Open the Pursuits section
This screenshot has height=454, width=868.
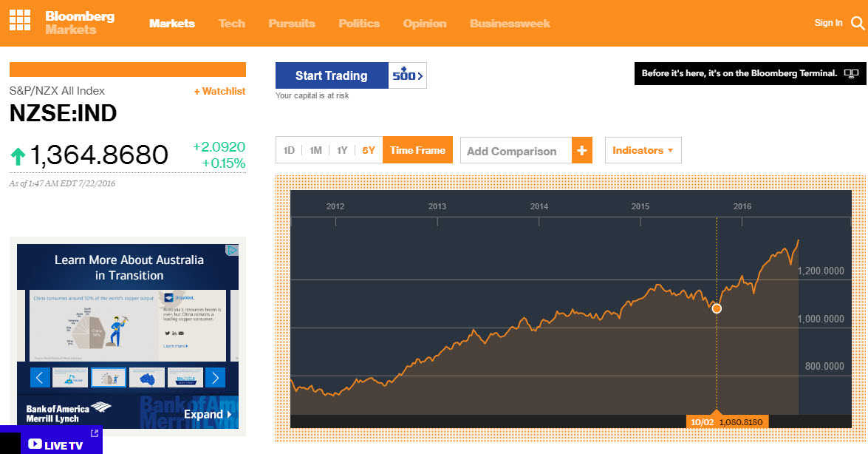292,23
